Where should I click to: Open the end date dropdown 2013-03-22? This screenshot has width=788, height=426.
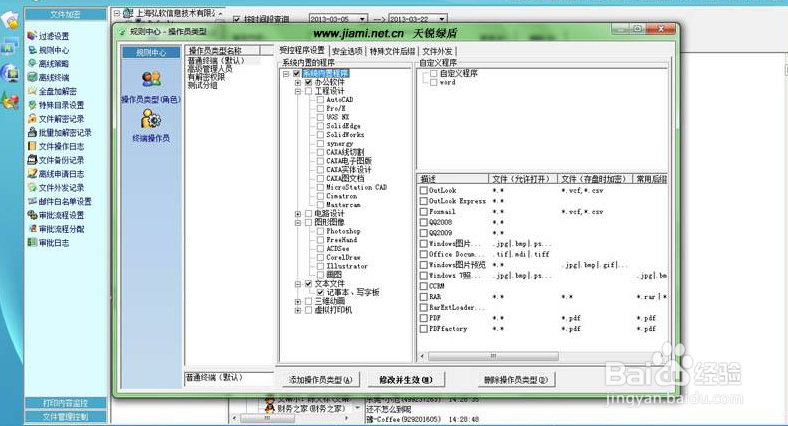(442, 19)
